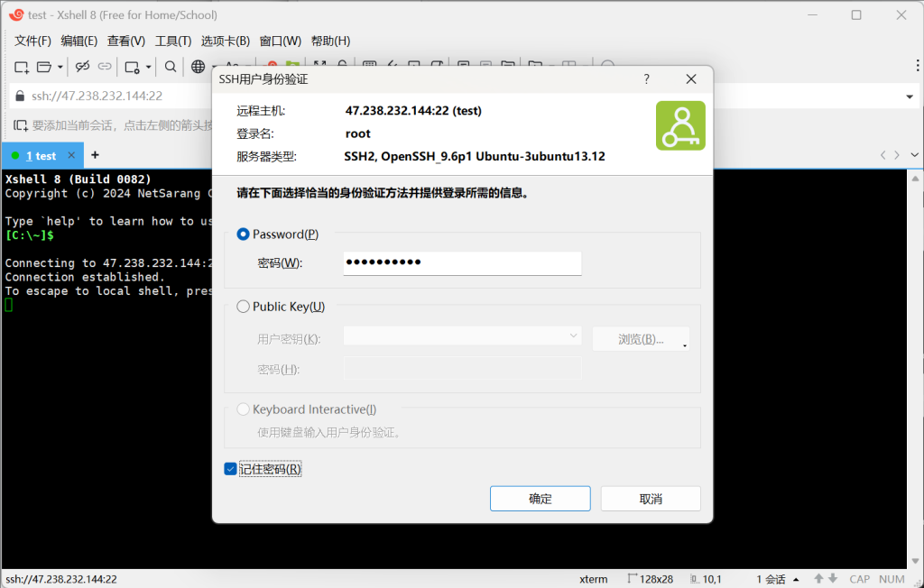The width and height of the screenshot is (924, 588).
Task: Open the 窗口(W) menu
Action: [x=281, y=41]
